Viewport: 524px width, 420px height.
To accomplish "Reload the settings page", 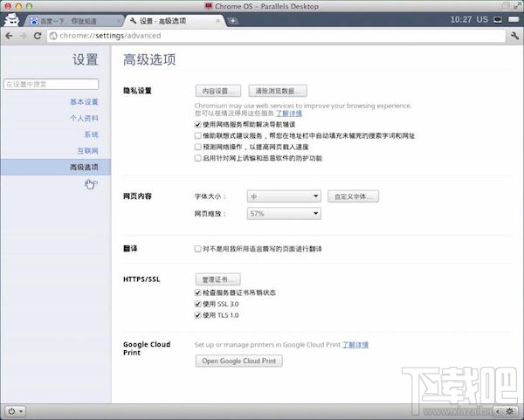I will 38,36.
